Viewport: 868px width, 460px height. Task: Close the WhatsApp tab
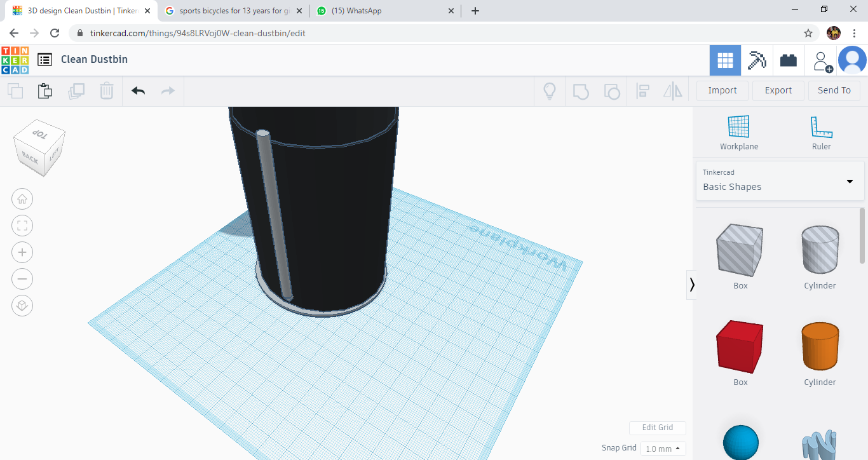click(x=451, y=11)
